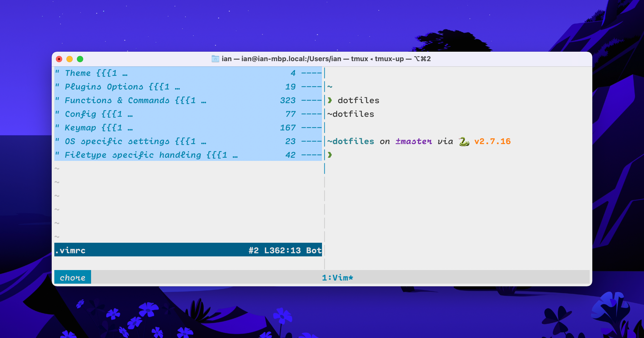Click the lone tilde in the right pane
This screenshot has height=338, width=644.
pos(330,87)
